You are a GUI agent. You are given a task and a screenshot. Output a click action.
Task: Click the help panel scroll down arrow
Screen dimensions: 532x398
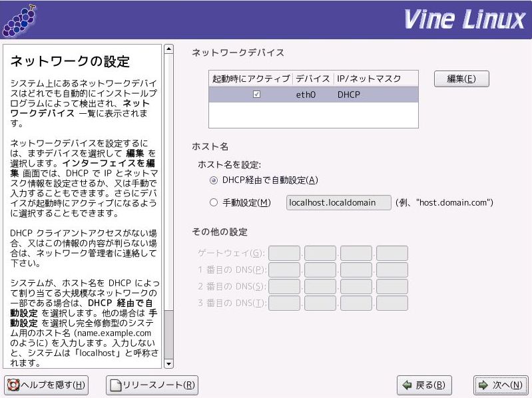(x=168, y=364)
